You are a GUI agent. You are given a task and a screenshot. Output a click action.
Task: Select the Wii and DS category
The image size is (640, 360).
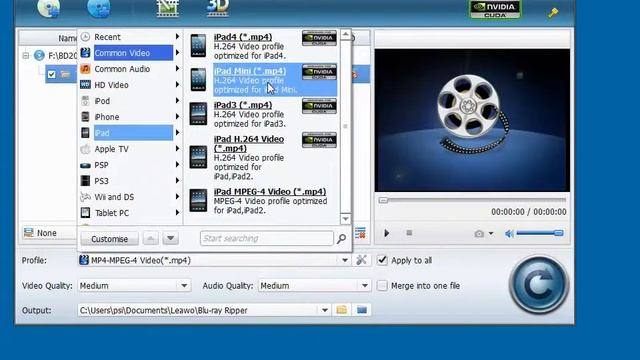pyautogui.click(x=130, y=197)
